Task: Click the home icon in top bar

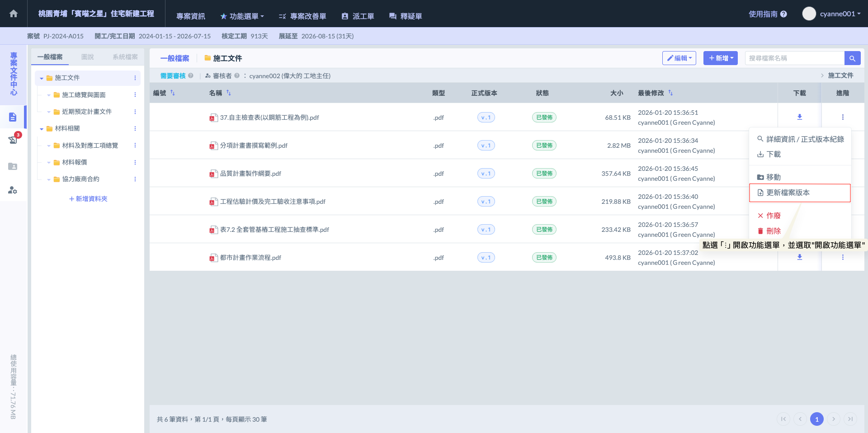Action: point(14,14)
